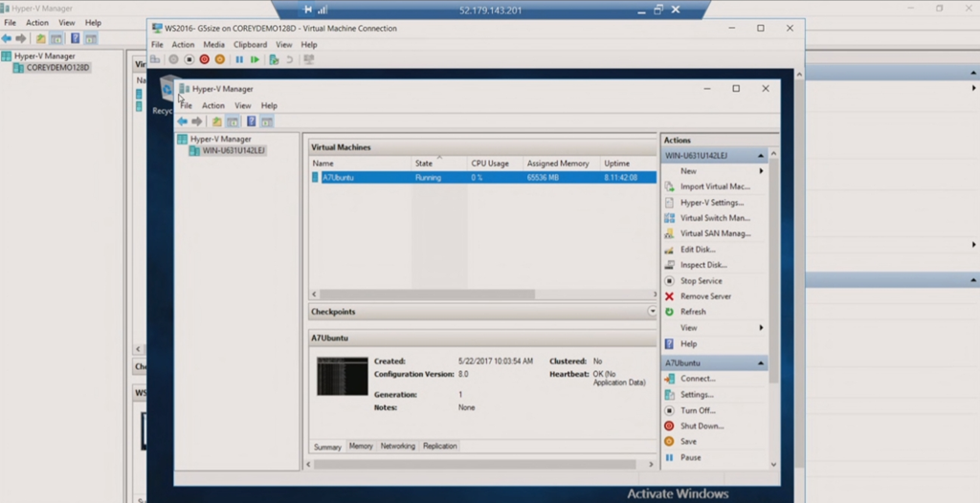Screen dimensions: 980x503
Task: Click Import Virtual Machine in Actions pane
Action: coord(714,186)
